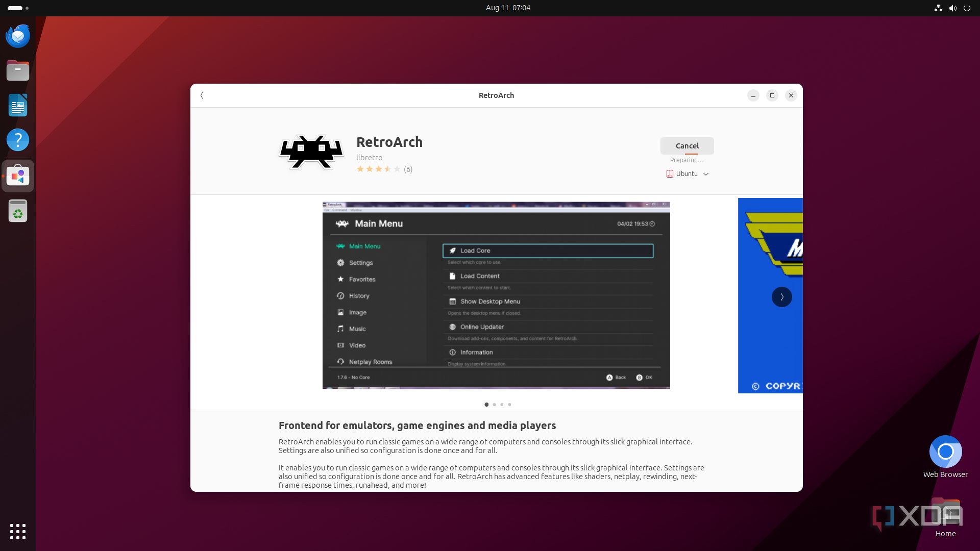Open the Files manager in the dock
The image size is (980, 551).
[x=18, y=70]
